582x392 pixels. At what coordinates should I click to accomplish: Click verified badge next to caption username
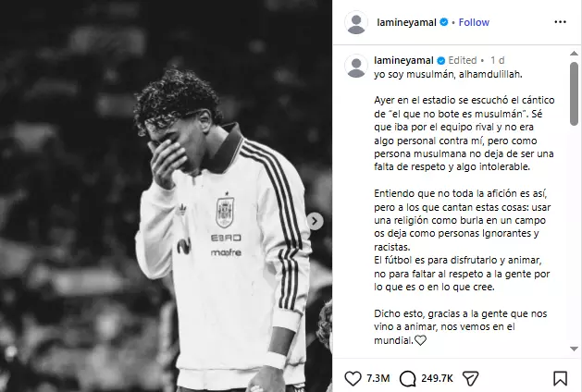pos(441,60)
